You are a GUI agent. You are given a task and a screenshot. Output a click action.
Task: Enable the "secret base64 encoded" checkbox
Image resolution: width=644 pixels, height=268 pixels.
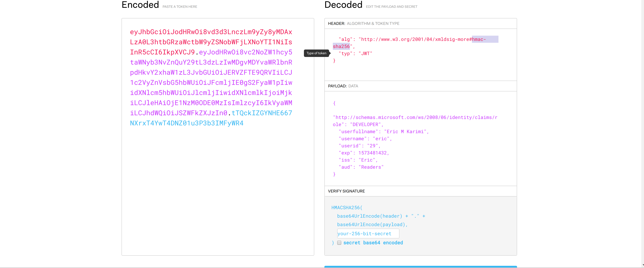(x=339, y=243)
